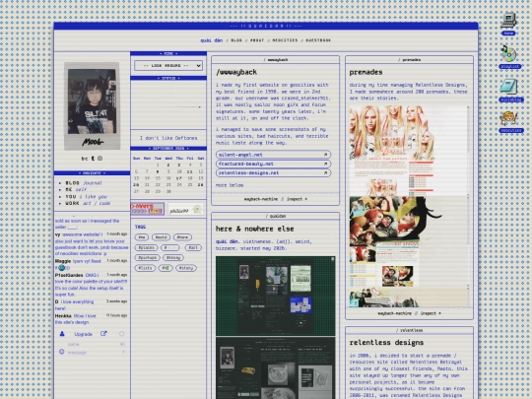Click 'I don't like Deftones' status text
532x399 pixels.
coord(168,138)
